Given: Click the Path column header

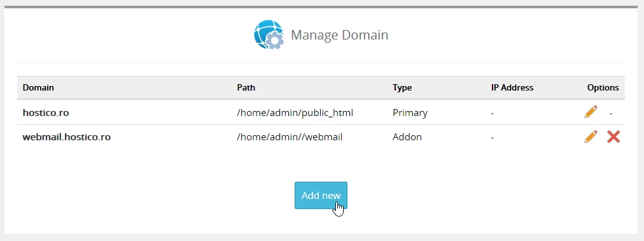Looking at the screenshot, I should [246, 87].
